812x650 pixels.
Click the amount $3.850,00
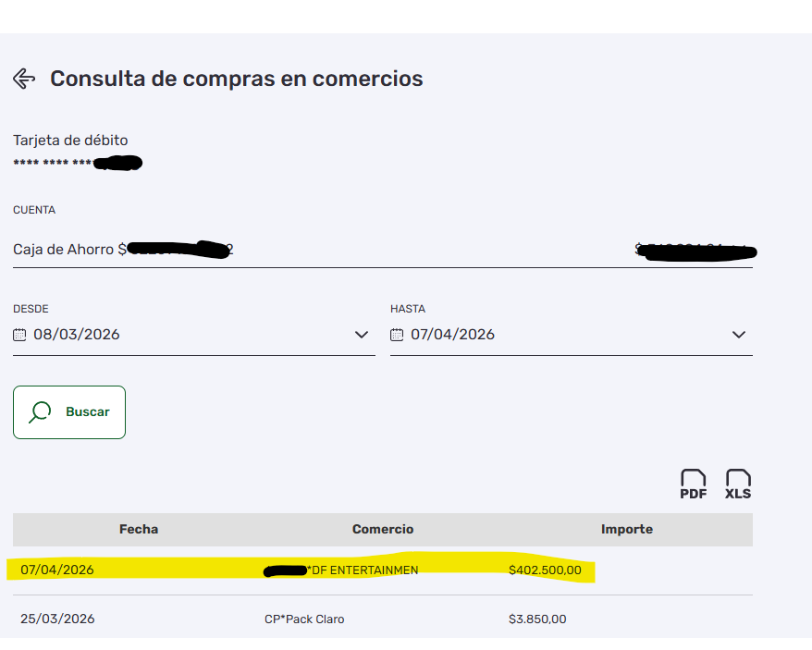537,619
